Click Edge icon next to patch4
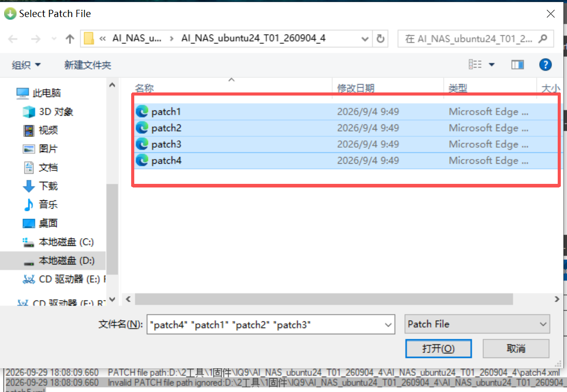The image size is (567, 392). point(142,160)
